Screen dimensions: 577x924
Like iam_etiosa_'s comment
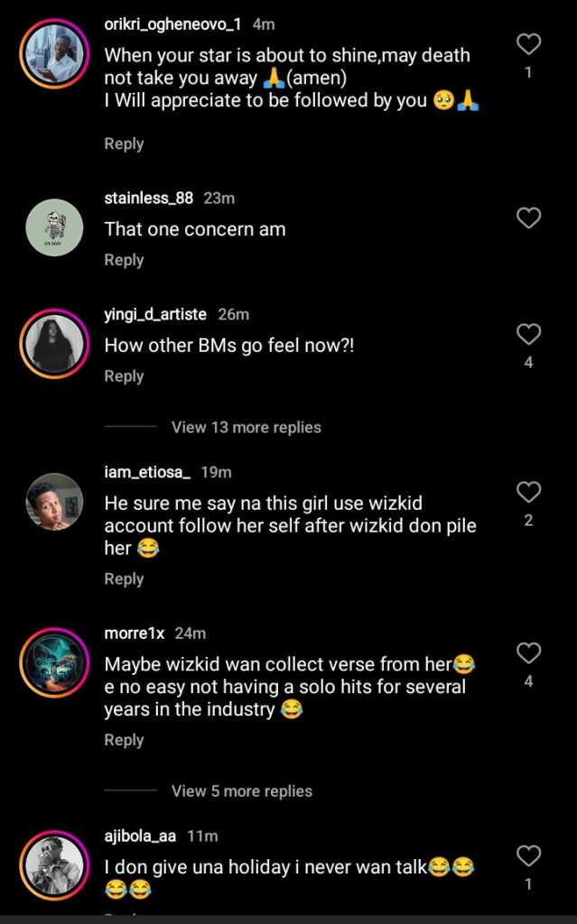[527, 494]
